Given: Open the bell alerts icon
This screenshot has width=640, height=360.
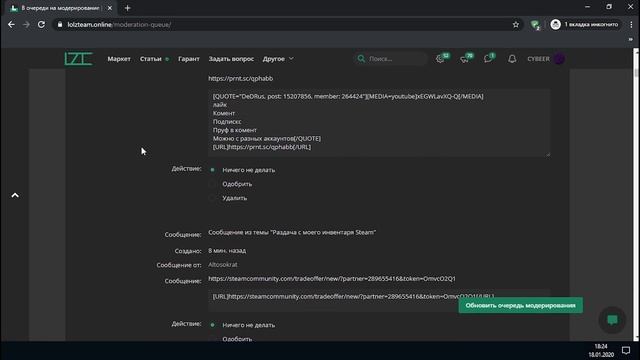Looking at the screenshot, I should tap(512, 59).
